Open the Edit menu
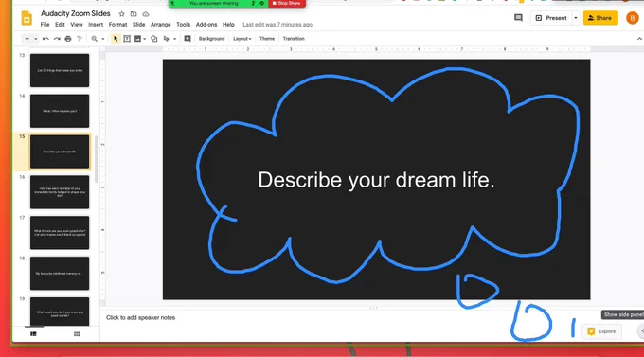Screen dimensions: 644x357 click(60, 25)
